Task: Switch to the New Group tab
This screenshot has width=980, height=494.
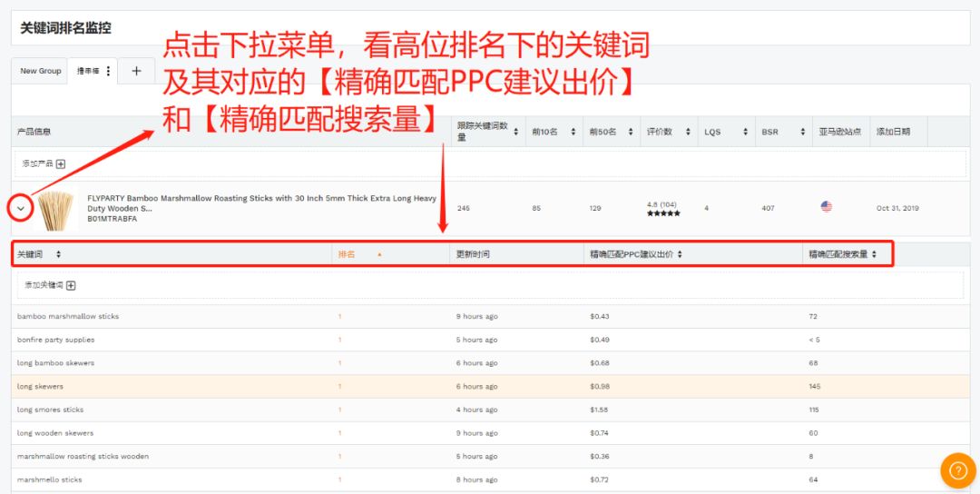Action: pos(41,71)
